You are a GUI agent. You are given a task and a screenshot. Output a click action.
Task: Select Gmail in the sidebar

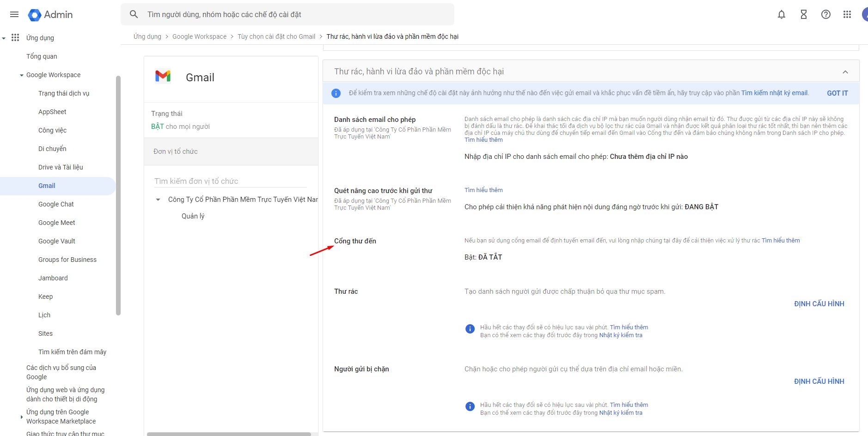(x=47, y=186)
